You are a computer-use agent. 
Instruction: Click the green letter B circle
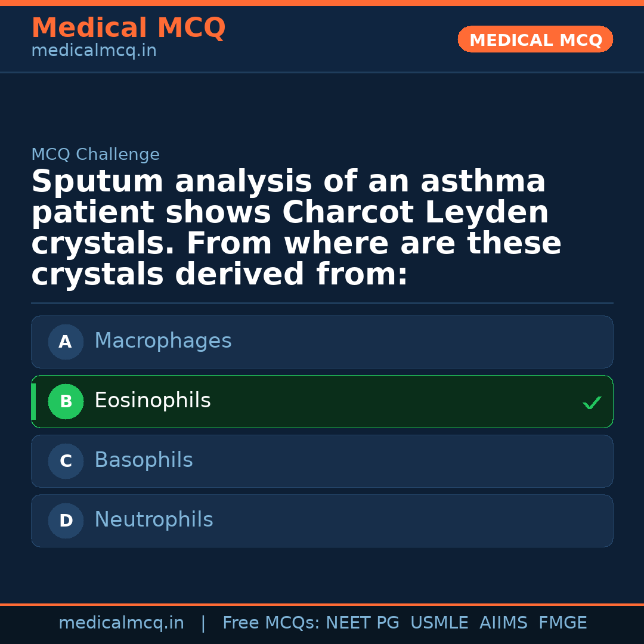pos(66,402)
